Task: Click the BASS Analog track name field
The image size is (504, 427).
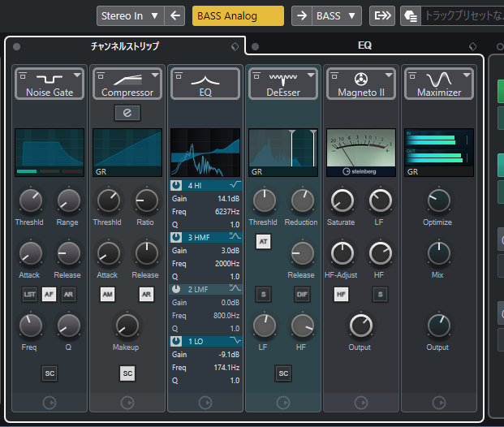Action: coord(238,15)
